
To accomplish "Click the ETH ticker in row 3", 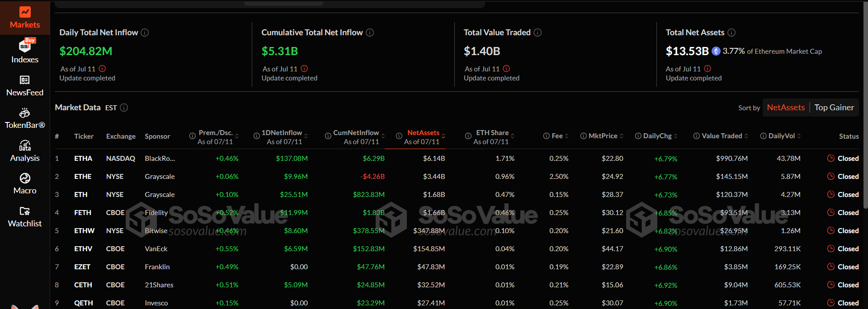I will (x=81, y=195).
